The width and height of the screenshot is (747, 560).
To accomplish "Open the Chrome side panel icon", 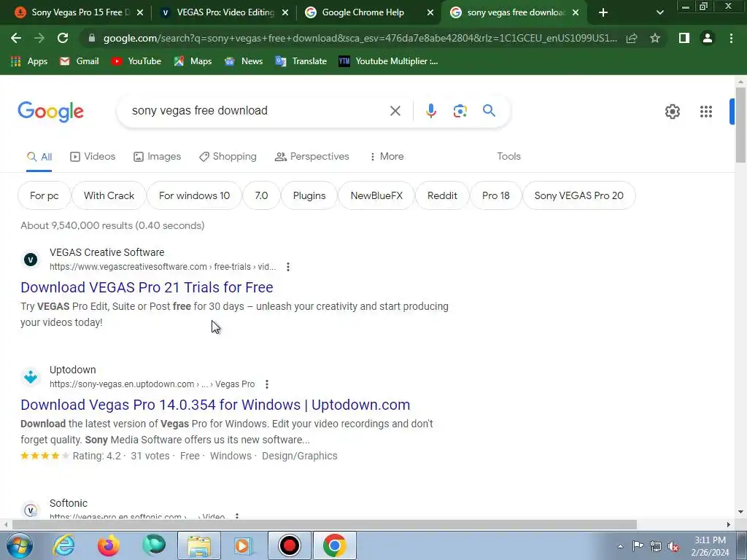I will [684, 38].
